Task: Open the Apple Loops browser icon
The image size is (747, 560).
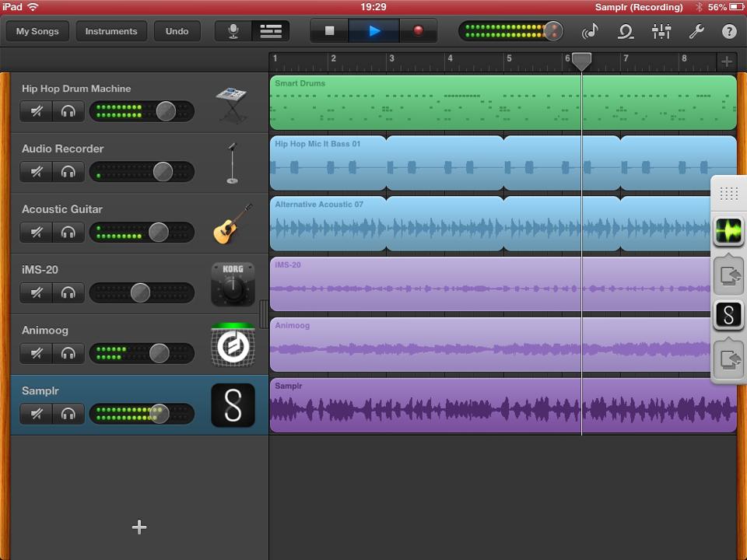Action: [625, 31]
